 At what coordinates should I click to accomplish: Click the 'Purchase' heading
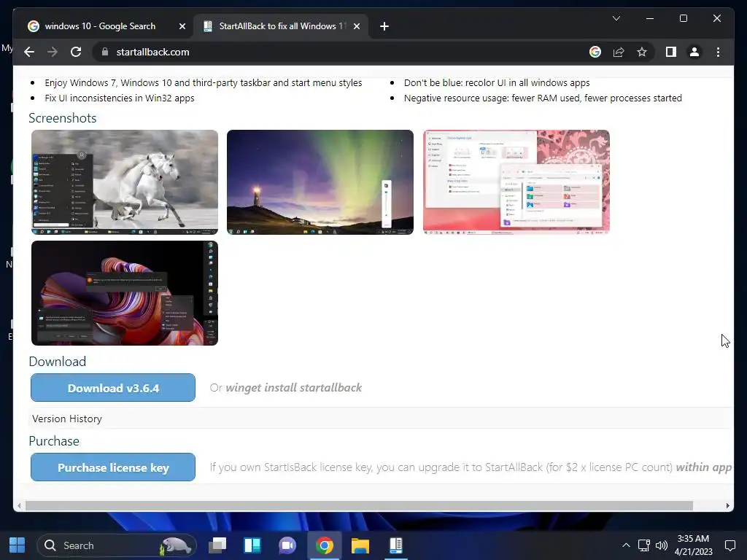click(x=54, y=441)
